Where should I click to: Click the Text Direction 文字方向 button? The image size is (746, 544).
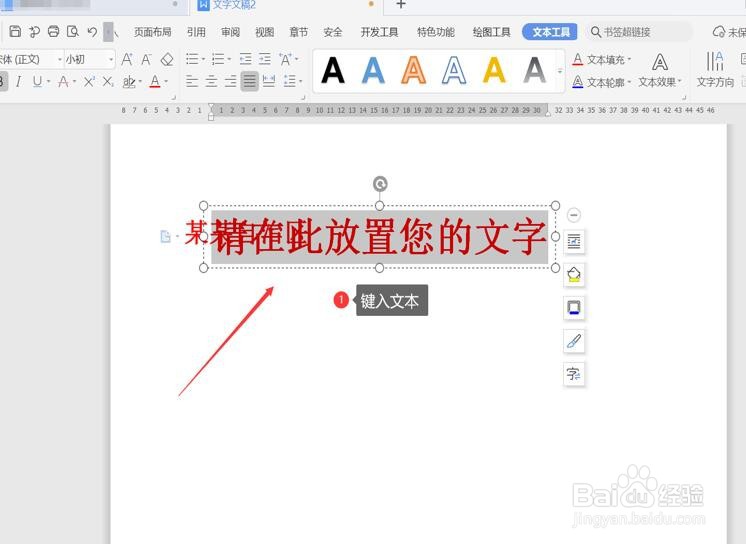click(715, 70)
